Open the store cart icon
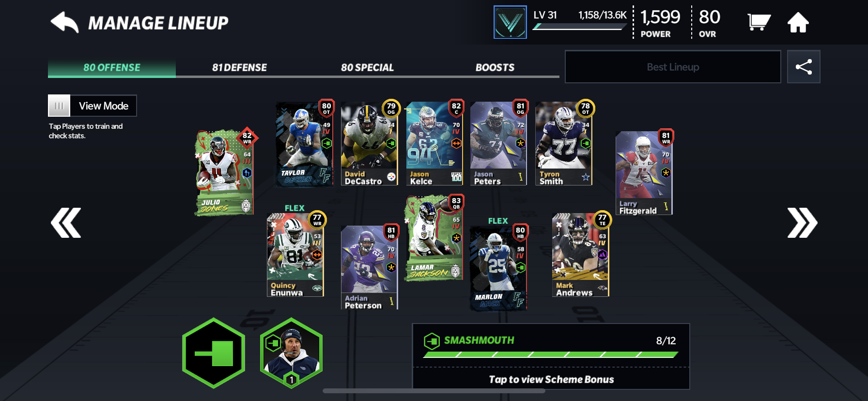 pos(759,22)
